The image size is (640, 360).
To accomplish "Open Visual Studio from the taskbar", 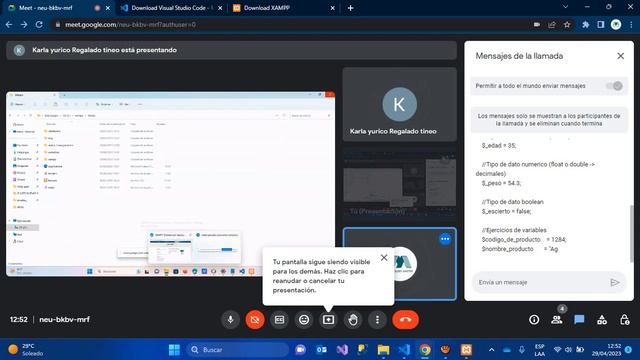I will (x=342, y=350).
